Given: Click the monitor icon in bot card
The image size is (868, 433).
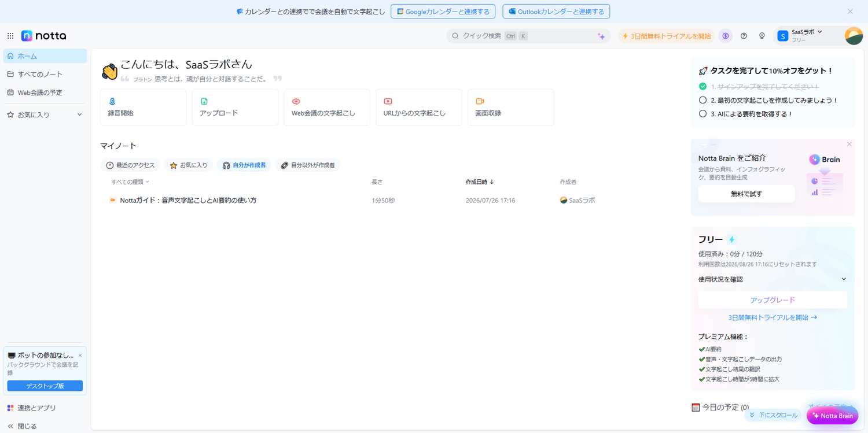Looking at the screenshot, I should click(x=12, y=355).
